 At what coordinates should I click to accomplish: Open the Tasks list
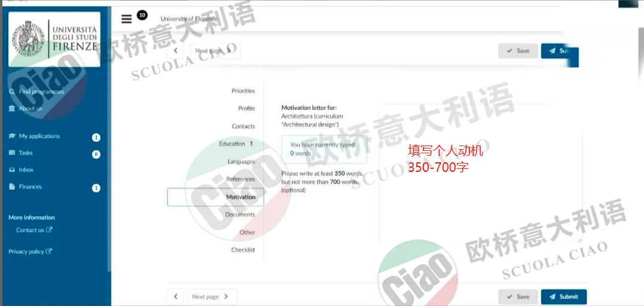(x=20, y=153)
